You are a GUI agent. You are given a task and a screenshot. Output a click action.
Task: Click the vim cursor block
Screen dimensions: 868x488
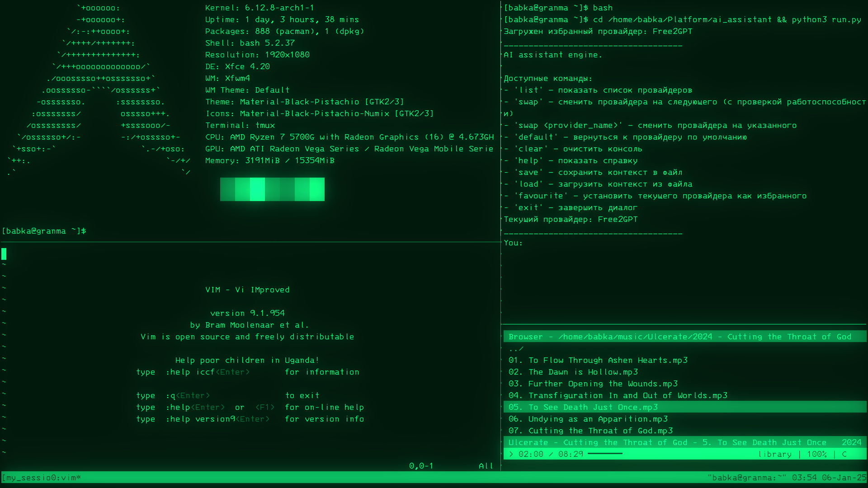(4, 254)
